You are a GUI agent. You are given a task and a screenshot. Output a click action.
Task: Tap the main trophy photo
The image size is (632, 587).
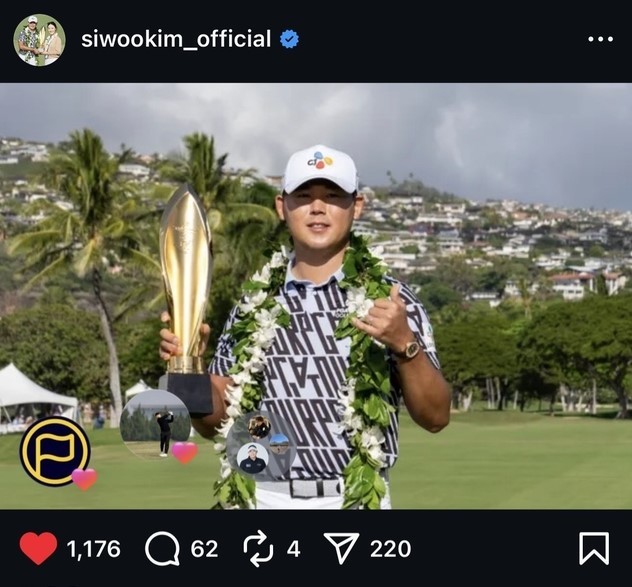(x=316, y=296)
